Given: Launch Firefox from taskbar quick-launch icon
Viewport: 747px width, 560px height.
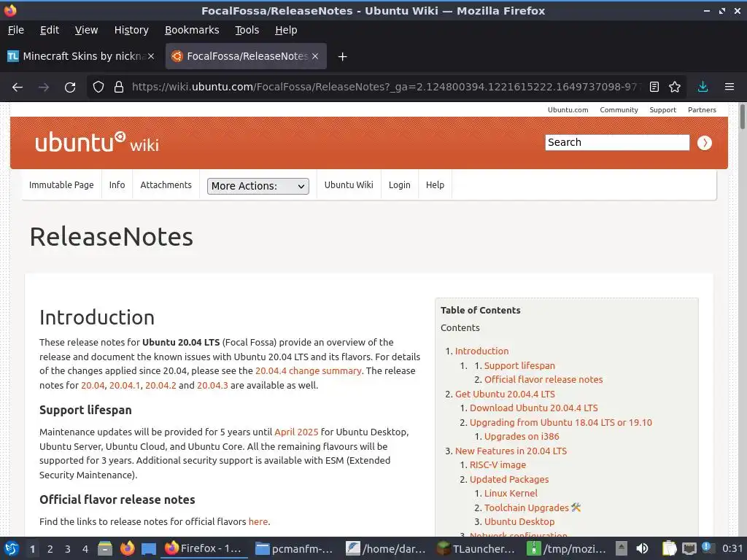Looking at the screenshot, I should click(x=127, y=548).
